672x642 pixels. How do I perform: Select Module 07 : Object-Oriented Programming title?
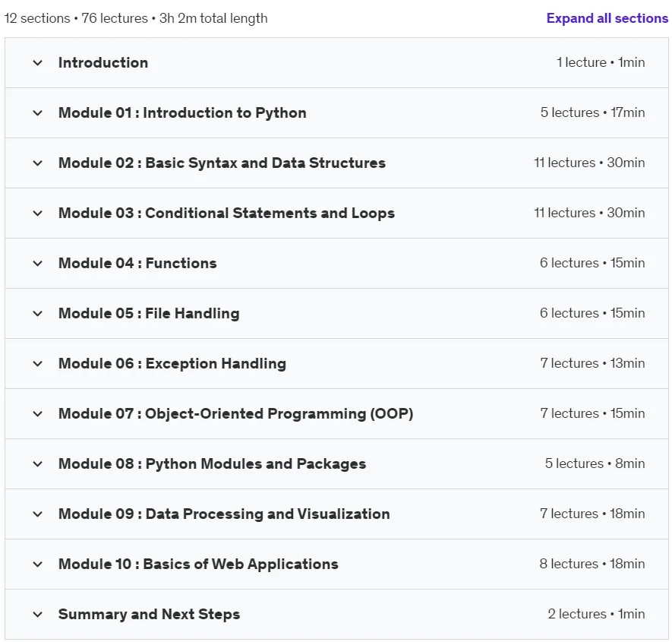point(235,414)
